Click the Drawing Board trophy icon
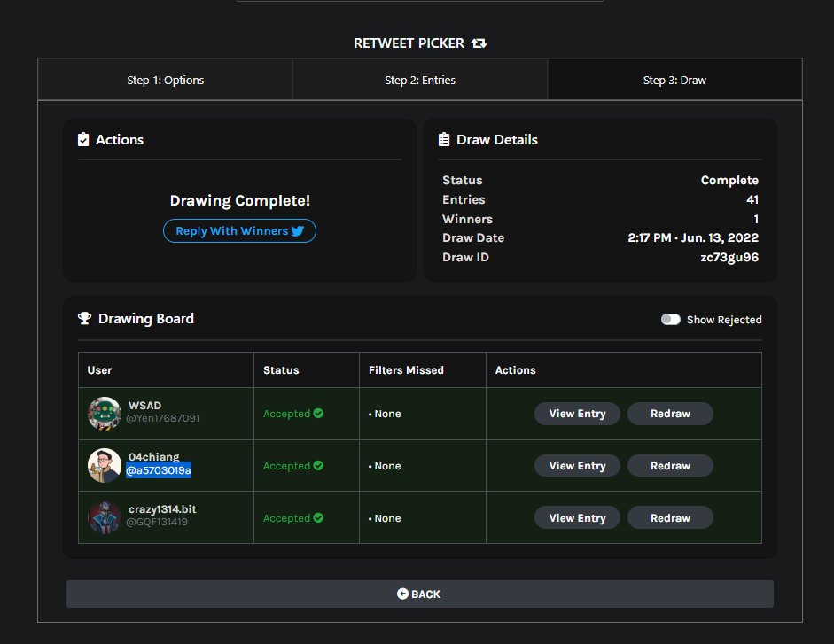The width and height of the screenshot is (834, 644). click(x=84, y=319)
